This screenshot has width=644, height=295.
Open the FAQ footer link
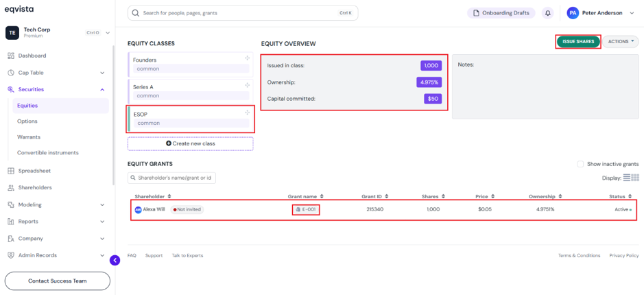(x=132, y=256)
